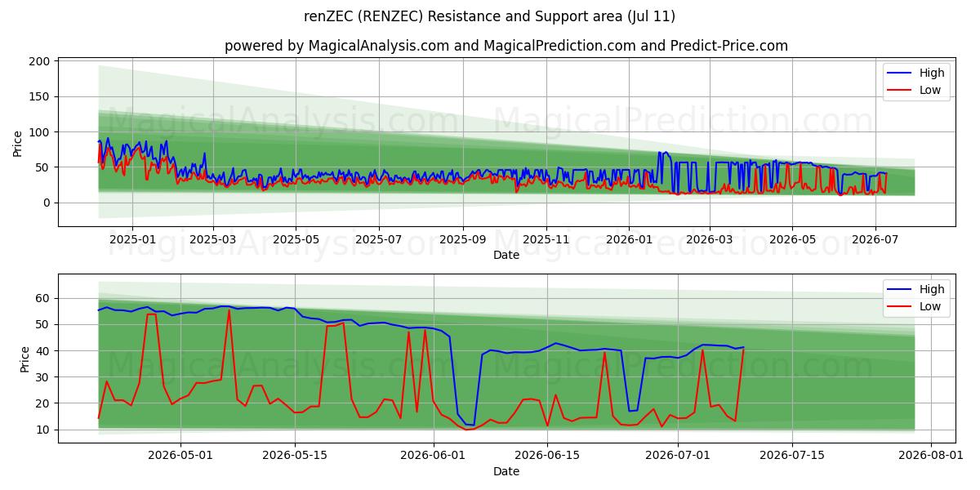Click the '150' y-axis label on top chart
Image resolution: width=980 pixels, height=490 pixels.
pos(41,96)
